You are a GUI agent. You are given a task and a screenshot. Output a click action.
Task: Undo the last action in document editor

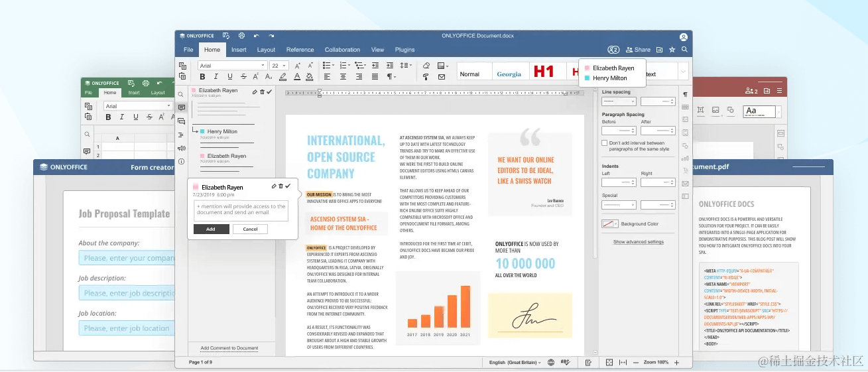click(257, 36)
